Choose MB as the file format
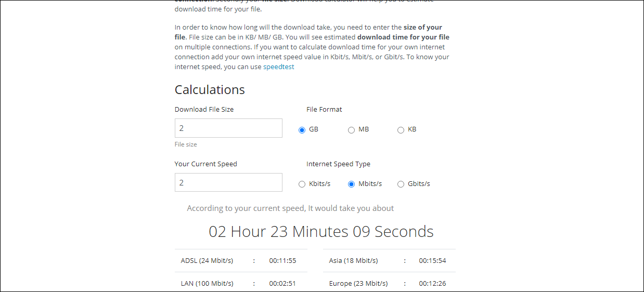Image resolution: width=644 pixels, height=292 pixels. pyautogui.click(x=351, y=130)
